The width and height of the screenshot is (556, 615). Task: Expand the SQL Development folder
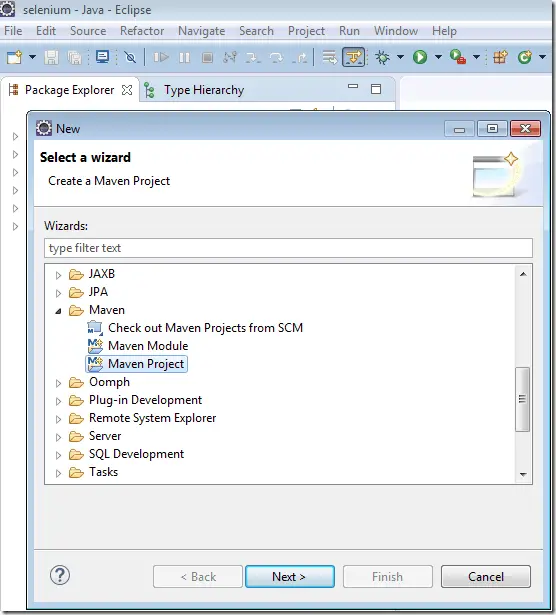58,455
